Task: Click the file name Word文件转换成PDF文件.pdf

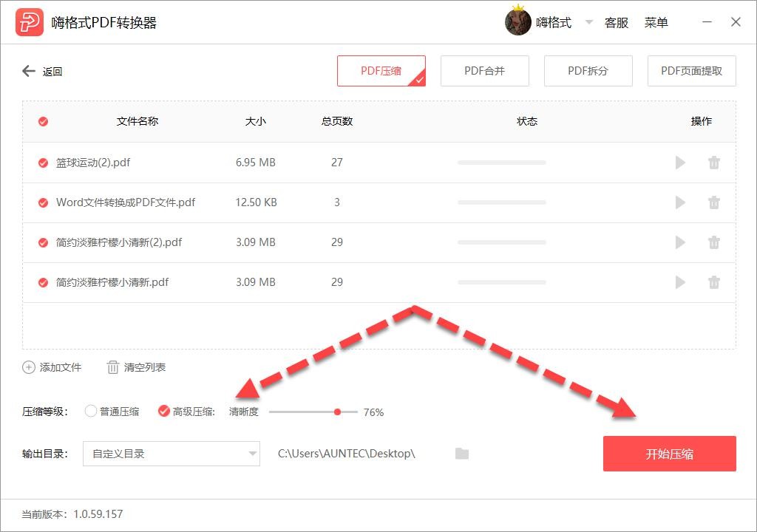Action: coord(126,202)
